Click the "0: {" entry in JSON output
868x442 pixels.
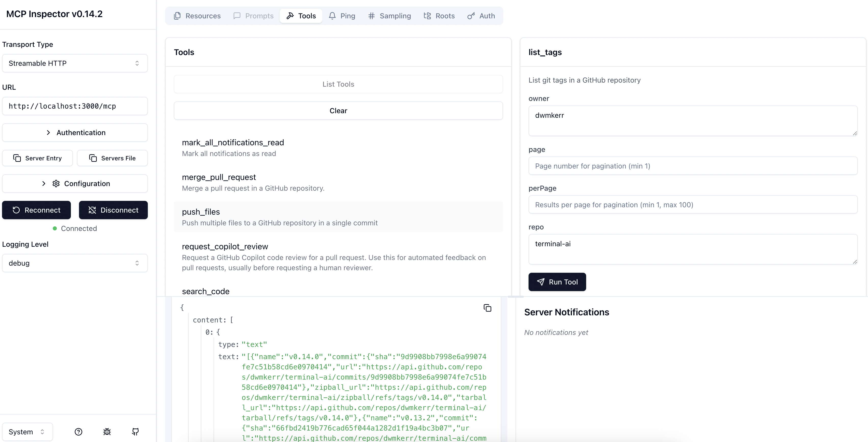tap(213, 332)
